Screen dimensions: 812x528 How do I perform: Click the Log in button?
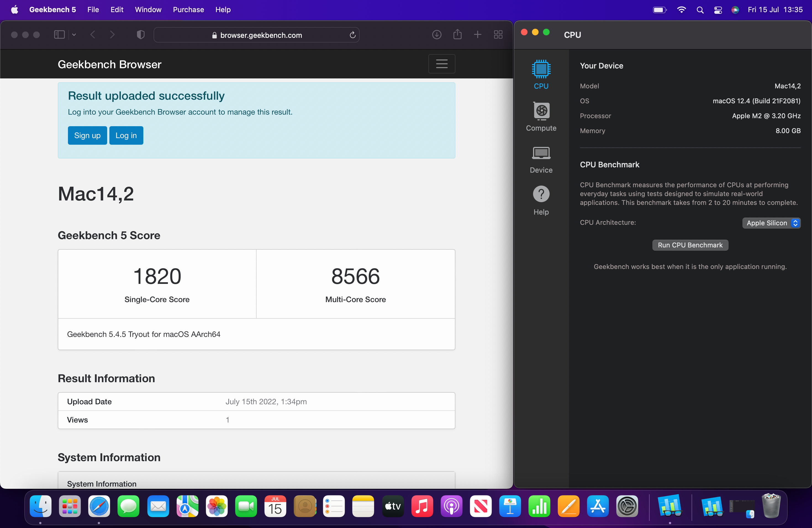(126, 136)
